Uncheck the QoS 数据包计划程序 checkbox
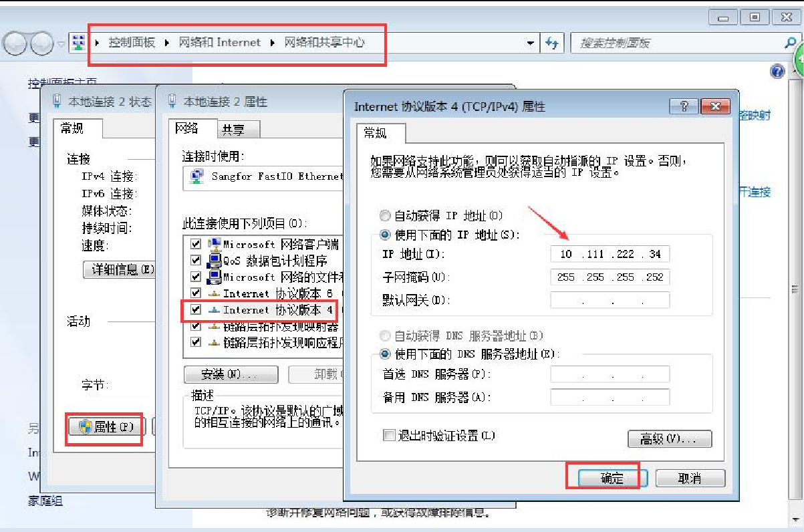The image size is (804, 532). pos(196,261)
